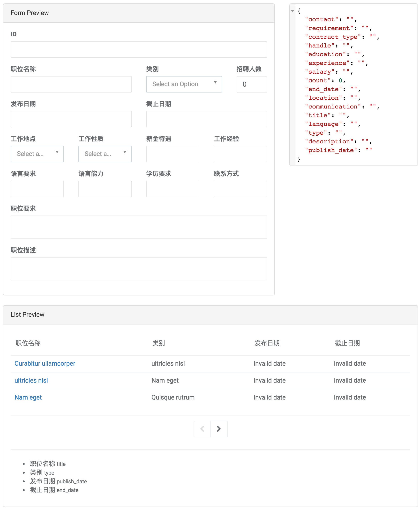Viewport: 420px width, 509px height.
Task: Focus the ID input field
Action: (x=139, y=49)
